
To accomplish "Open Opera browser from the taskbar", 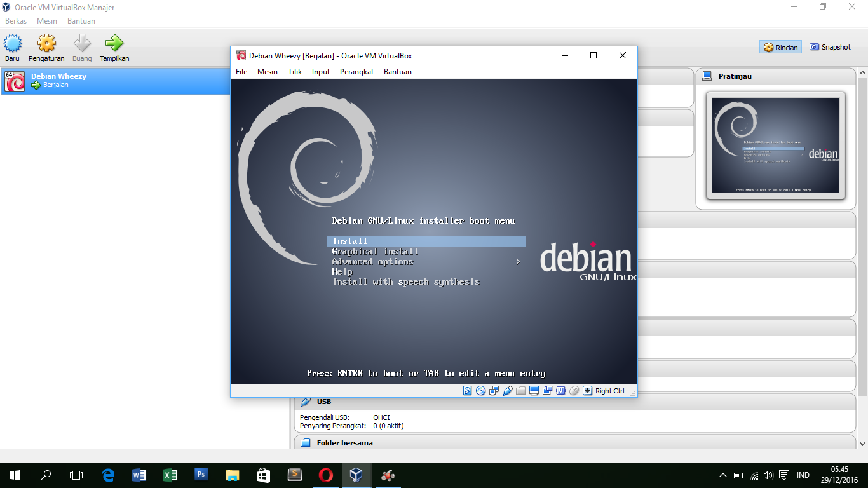I will click(x=326, y=475).
